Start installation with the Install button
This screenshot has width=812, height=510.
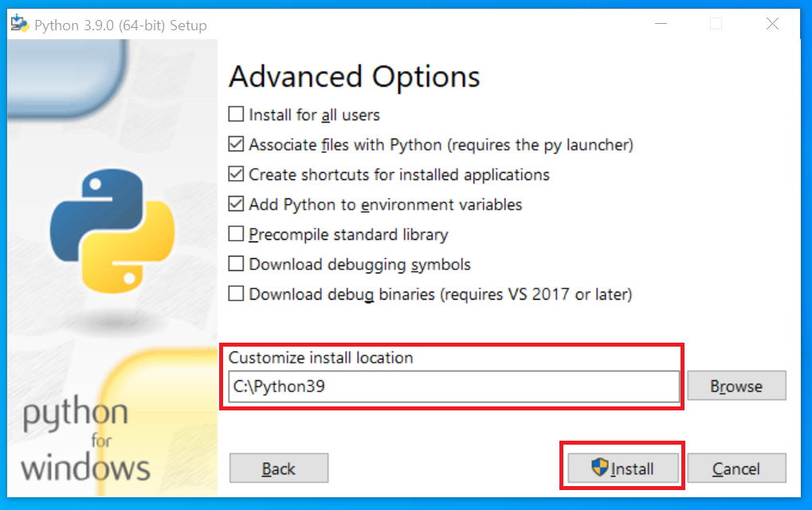(x=623, y=469)
